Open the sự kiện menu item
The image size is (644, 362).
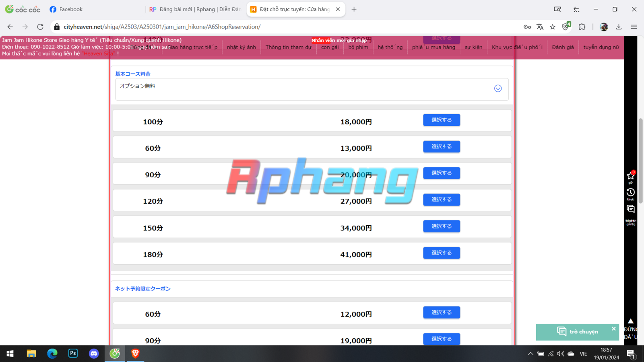pyautogui.click(x=473, y=47)
